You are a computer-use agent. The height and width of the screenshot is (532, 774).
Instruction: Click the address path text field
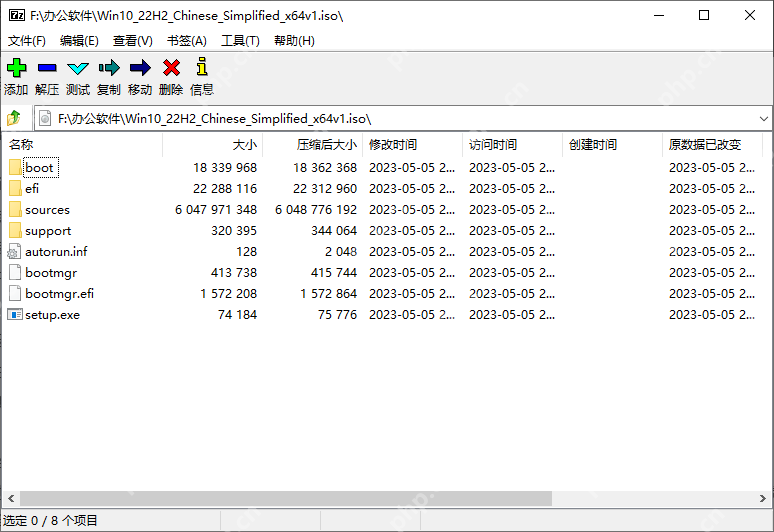pyautogui.click(x=402, y=118)
